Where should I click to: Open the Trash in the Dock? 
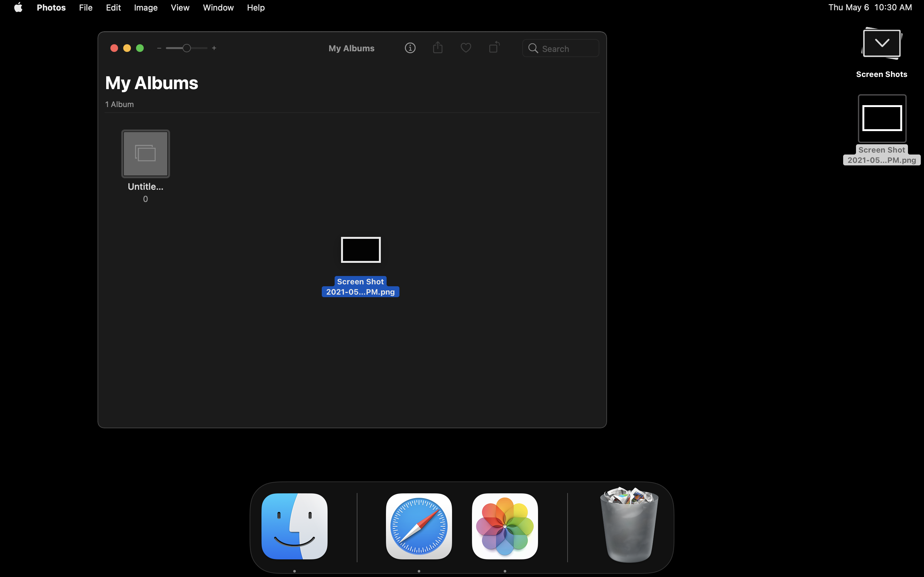tap(629, 525)
